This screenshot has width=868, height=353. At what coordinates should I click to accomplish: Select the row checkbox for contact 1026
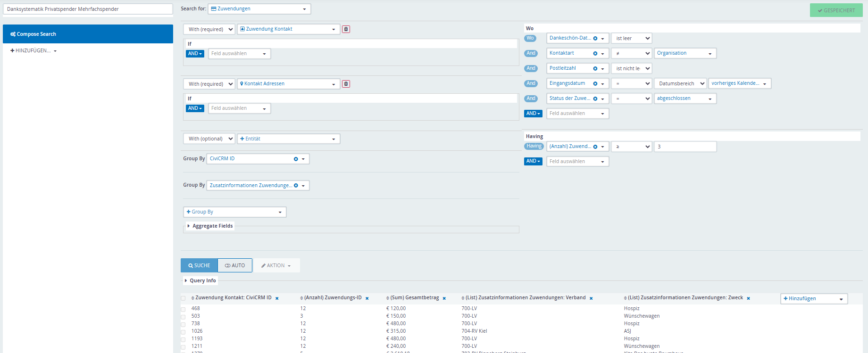click(183, 332)
